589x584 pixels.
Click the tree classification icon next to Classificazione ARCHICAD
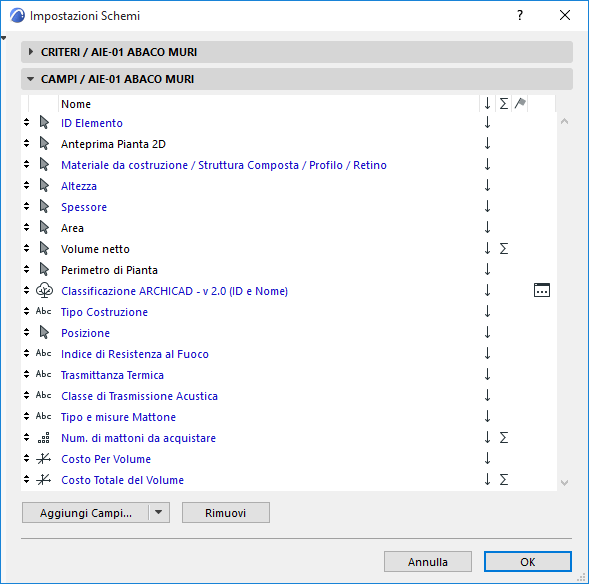point(44,290)
